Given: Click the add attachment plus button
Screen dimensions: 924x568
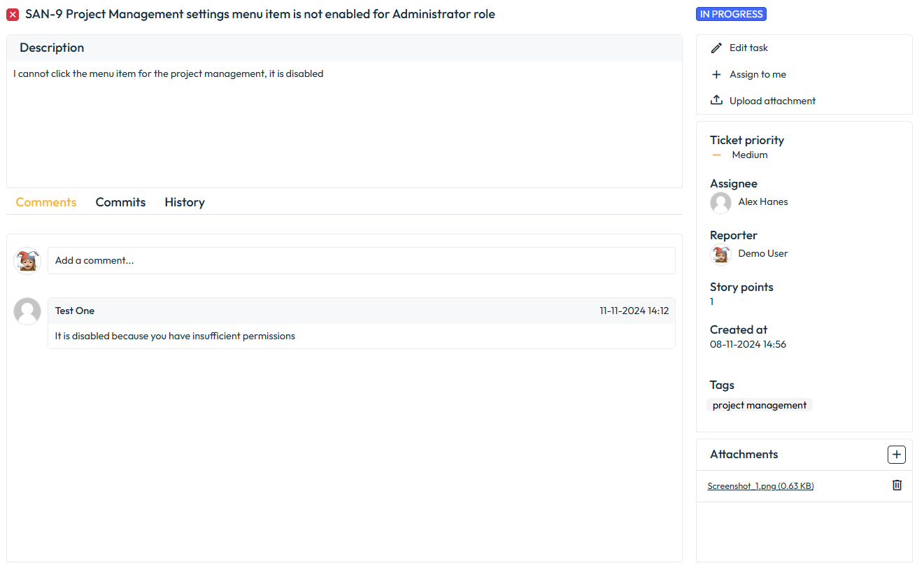Looking at the screenshot, I should (x=896, y=455).
